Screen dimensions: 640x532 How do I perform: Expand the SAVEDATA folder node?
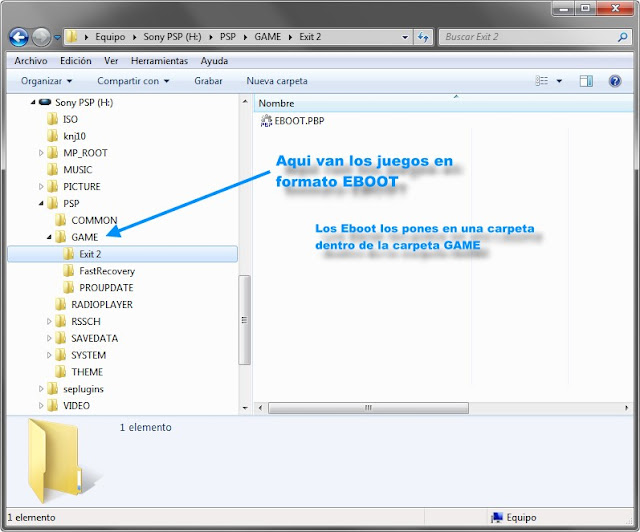[x=49, y=338]
